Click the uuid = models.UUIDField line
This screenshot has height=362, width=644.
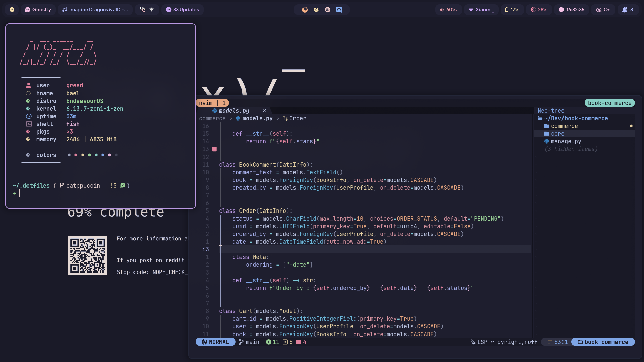click(x=353, y=226)
